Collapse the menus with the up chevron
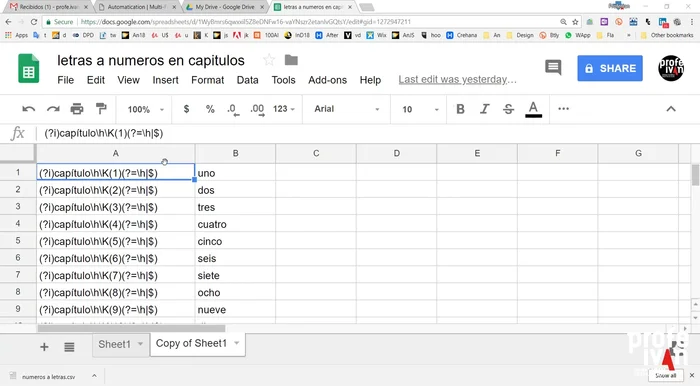Viewport: 700px width, 386px height. pos(671,109)
